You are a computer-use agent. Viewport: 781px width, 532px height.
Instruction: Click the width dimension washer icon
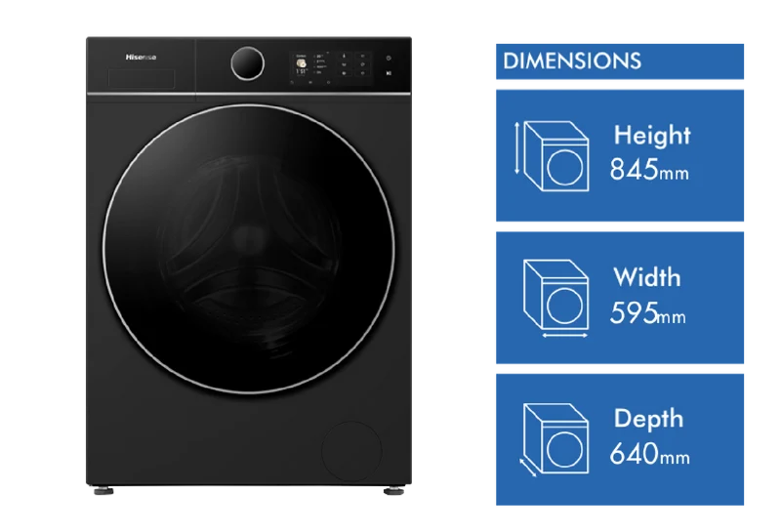coord(555,299)
